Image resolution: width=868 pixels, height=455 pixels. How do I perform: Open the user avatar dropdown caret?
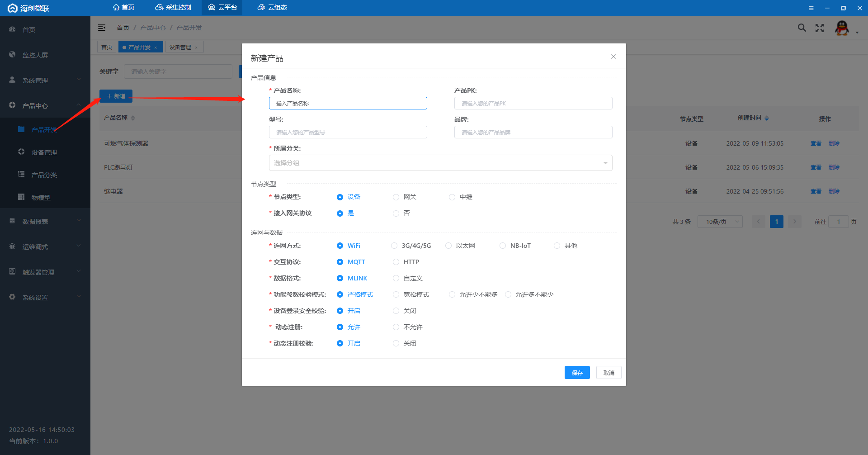click(857, 33)
